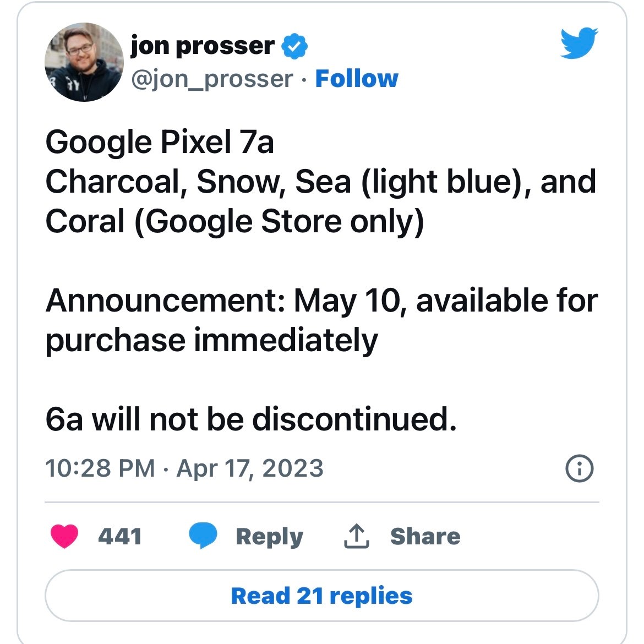Click the "Announcement: May 10" text line
The image size is (644, 644).
tap(321, 301)
